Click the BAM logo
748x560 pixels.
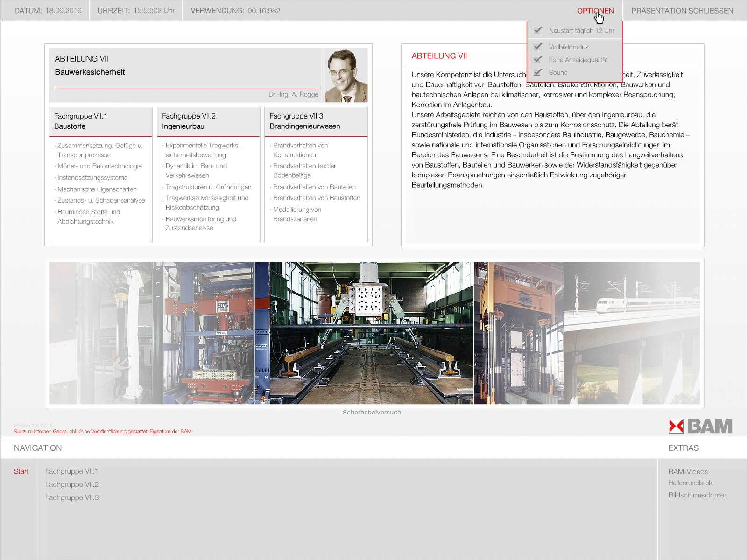click(700, 426)
